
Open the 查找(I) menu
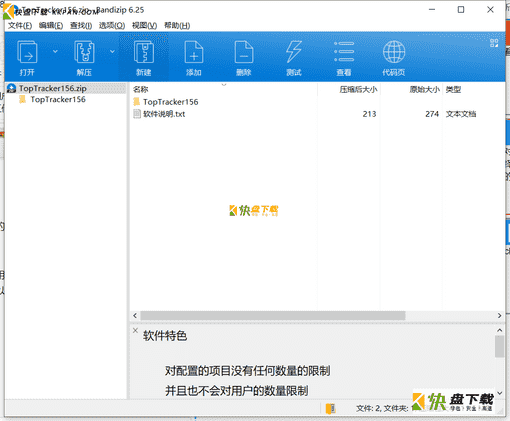point(81,26)
